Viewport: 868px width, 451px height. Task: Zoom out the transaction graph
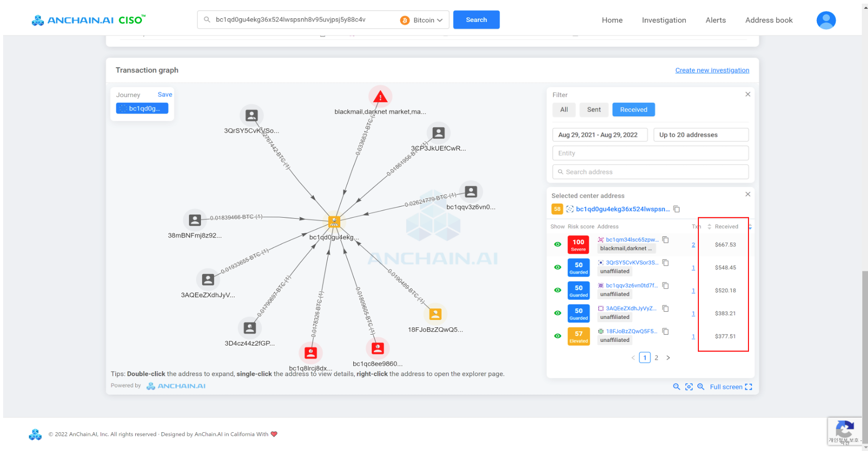[676, 387]
